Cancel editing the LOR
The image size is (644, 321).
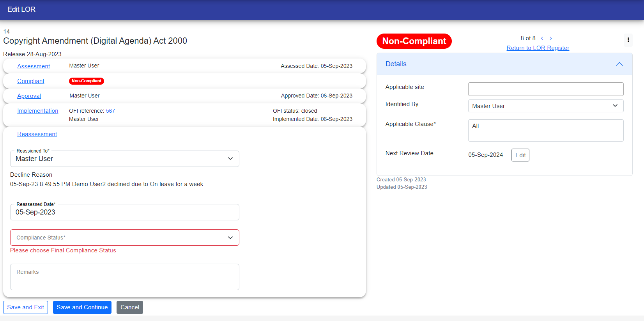130,307
